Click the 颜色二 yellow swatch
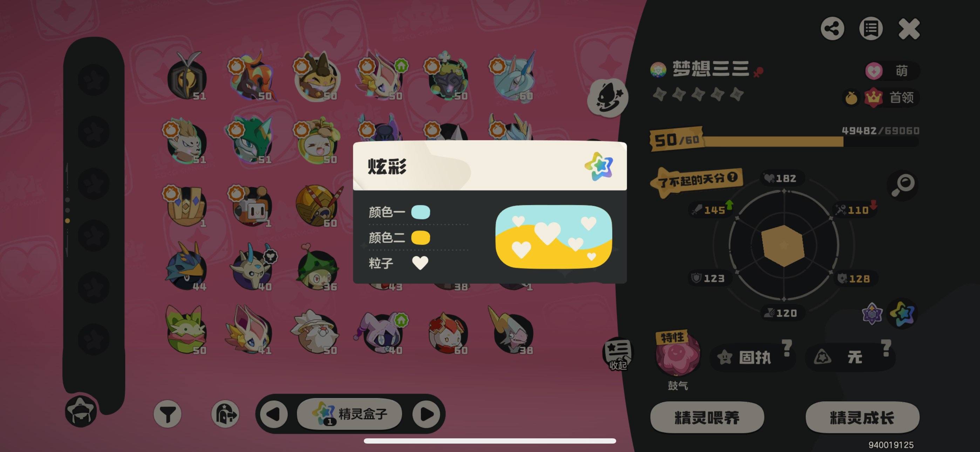Viewport: 980px width, 452px height. pyautogui.click(x=420, y=238)
